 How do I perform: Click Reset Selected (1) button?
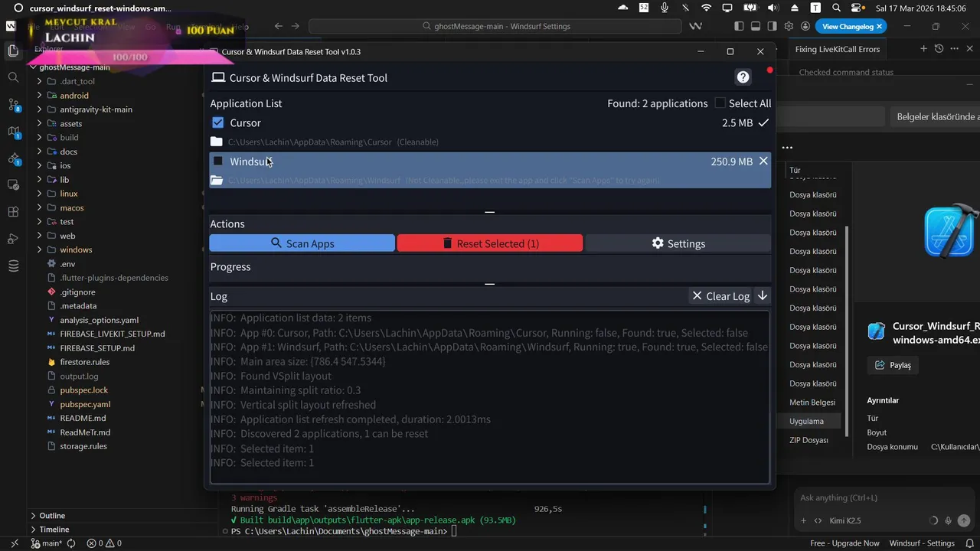click(x=490, y=243)
